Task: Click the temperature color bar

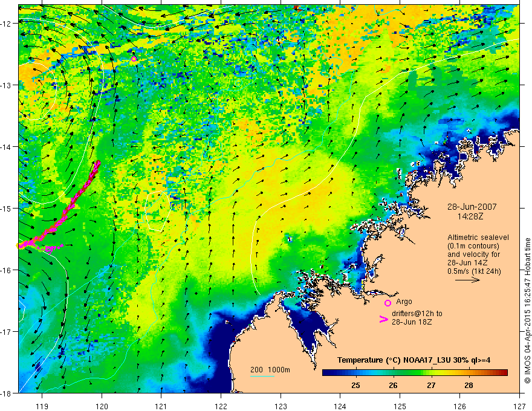Action: tap(415, 372)
